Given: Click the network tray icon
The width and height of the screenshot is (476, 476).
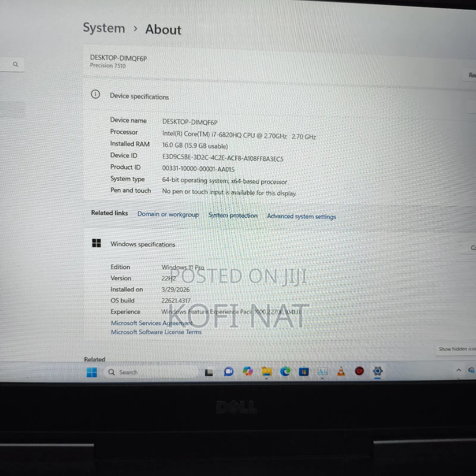Looking at the screenshot, I should tap(471, 370).
